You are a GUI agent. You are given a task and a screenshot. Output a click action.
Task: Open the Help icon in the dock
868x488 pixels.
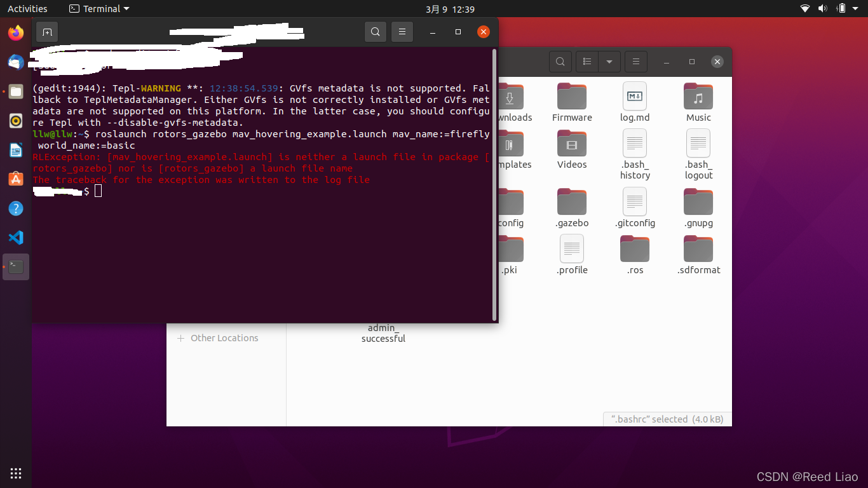click(16, 208)
